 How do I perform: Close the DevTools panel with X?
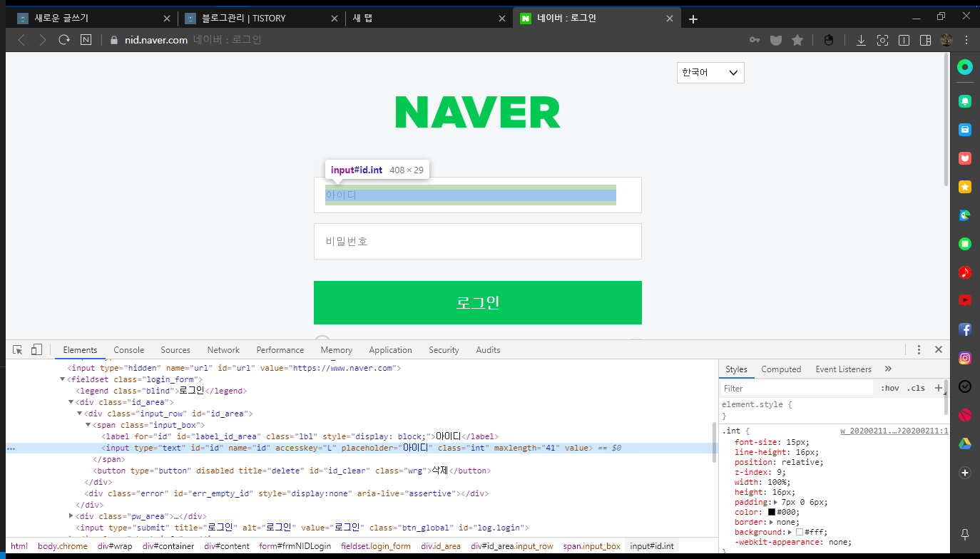pos(939,349)
